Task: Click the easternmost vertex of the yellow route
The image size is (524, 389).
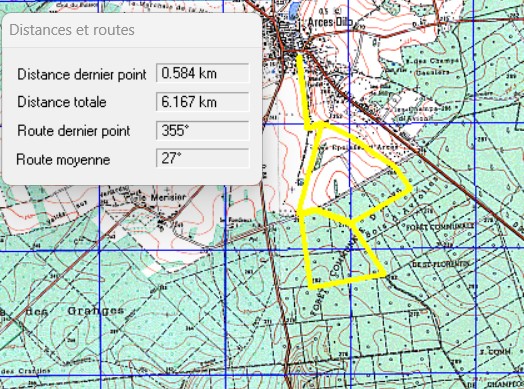Action: 411,188
